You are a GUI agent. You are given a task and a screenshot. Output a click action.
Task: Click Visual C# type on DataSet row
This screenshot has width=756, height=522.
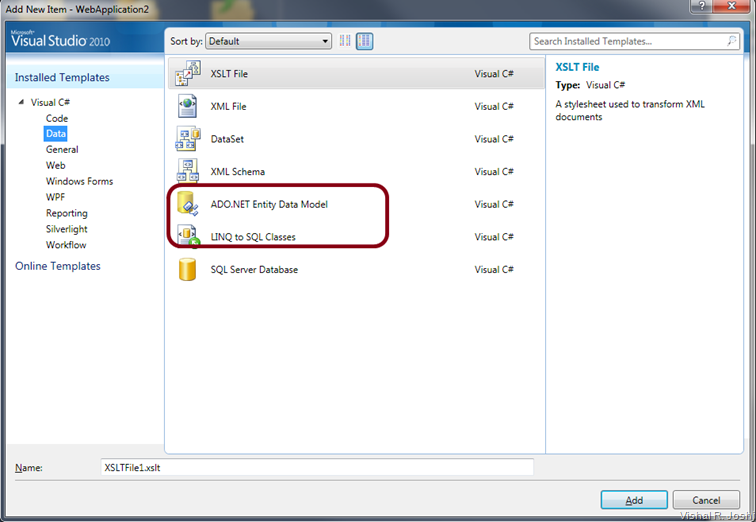[x=494, y=139]
